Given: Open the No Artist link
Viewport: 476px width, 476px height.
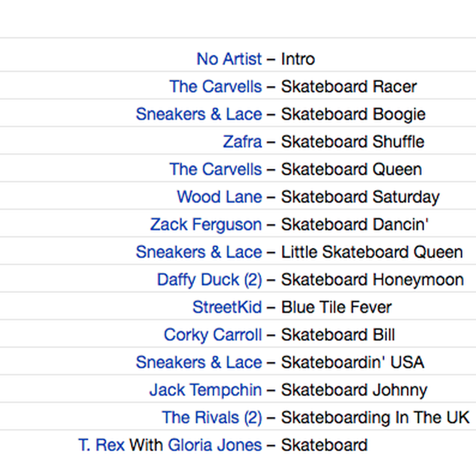Looking at the screenshot, I should [229, 58].
